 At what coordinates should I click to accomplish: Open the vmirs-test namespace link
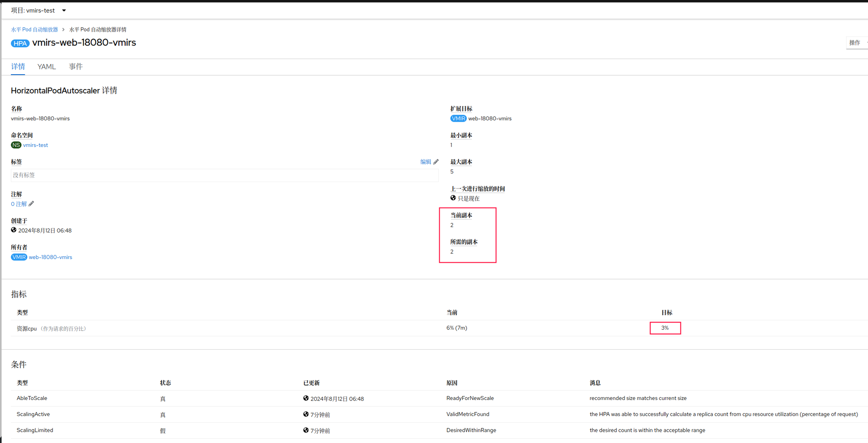pyautogui.click(x=36, y=145)
